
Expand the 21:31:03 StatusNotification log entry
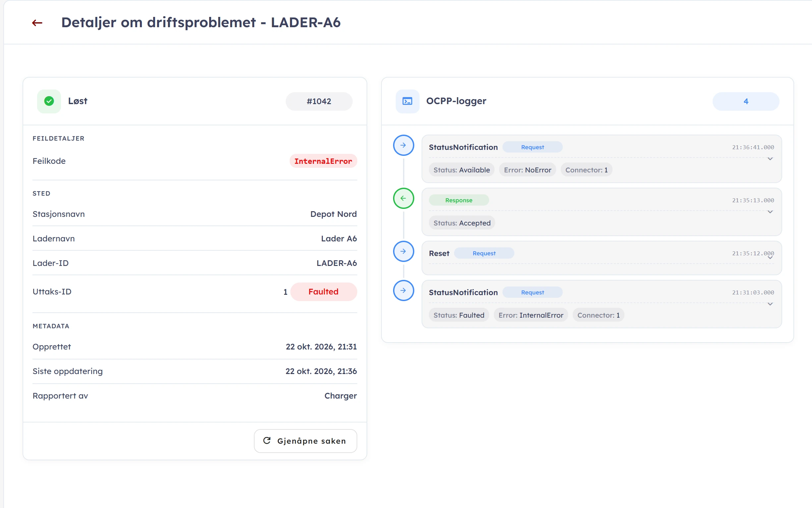click(770, 304)
